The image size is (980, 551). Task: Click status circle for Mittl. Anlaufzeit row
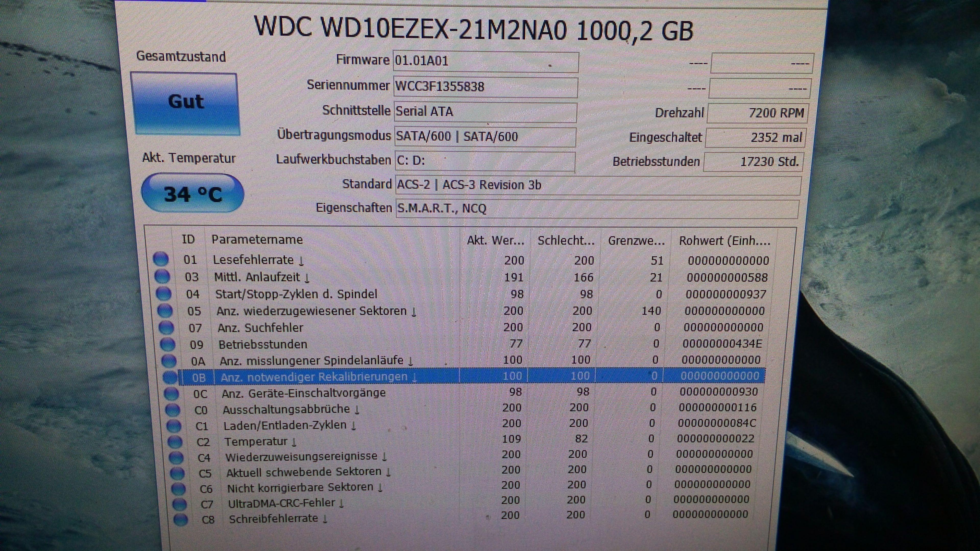coord(162,276)
